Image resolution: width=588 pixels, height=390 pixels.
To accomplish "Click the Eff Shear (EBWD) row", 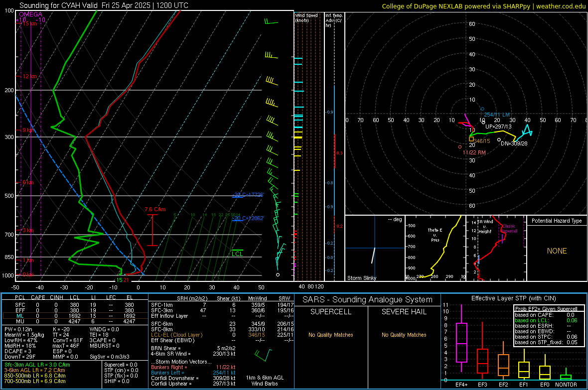I will point(222,340).
